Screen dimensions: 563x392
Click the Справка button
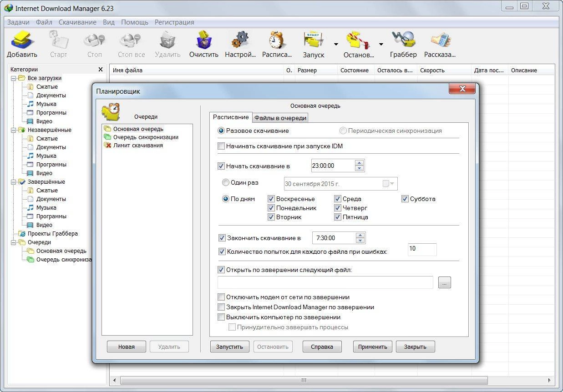coord(322,347)
